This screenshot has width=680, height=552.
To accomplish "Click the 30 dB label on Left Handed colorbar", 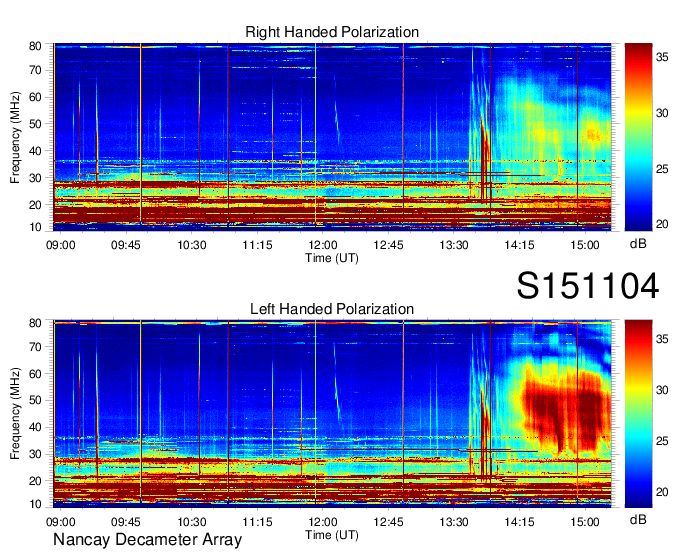I will click(x=662, y=390).
